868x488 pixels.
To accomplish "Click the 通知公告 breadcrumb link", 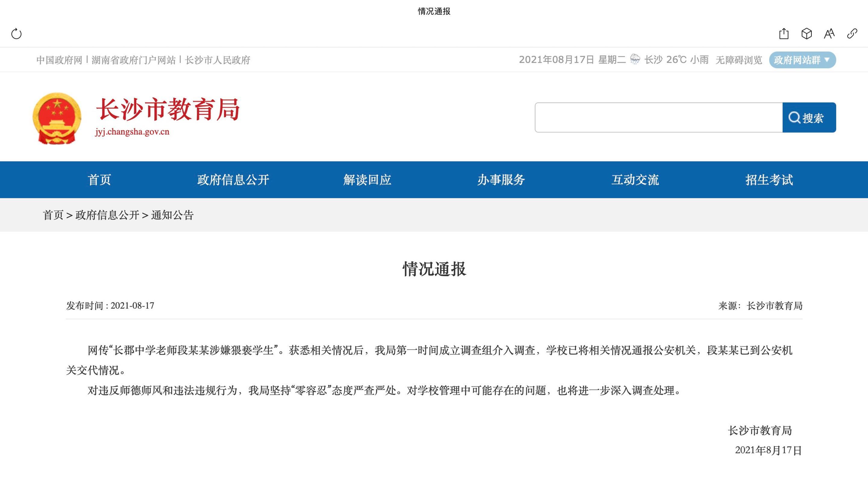I will 172,215.
